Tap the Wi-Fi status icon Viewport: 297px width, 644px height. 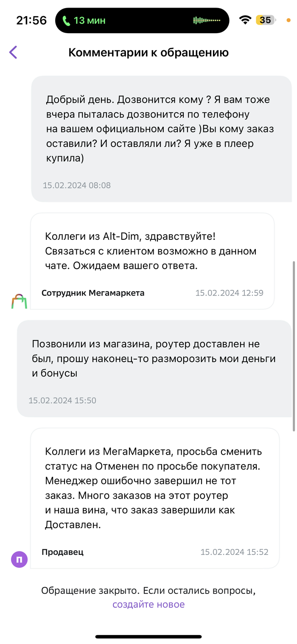pos(245,20)
